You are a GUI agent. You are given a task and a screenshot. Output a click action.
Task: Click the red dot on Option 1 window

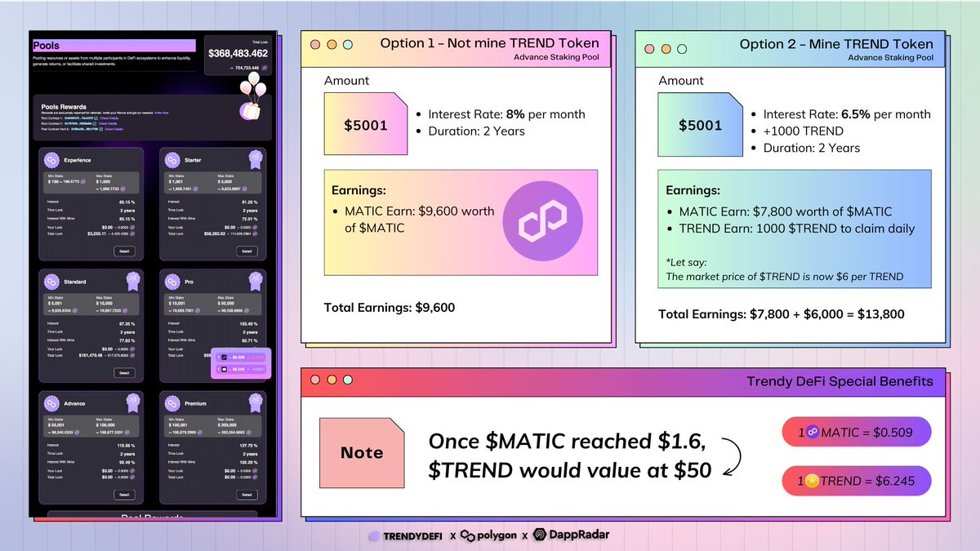click(314, 47)
